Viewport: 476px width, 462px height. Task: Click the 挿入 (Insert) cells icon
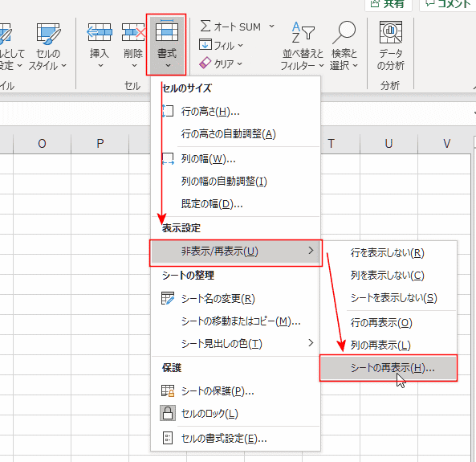point(100,32)
